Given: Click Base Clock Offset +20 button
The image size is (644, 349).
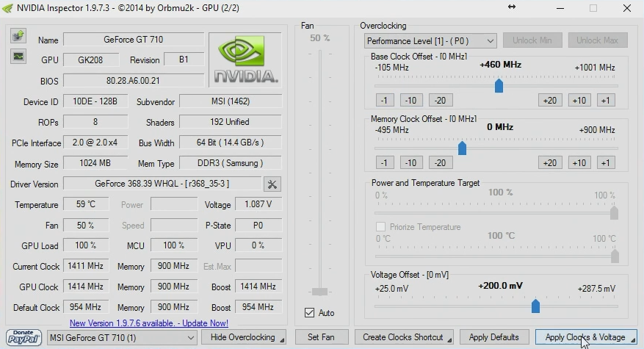Looking at the screenshot, I should pyautogui.click(x=550, y=101).
